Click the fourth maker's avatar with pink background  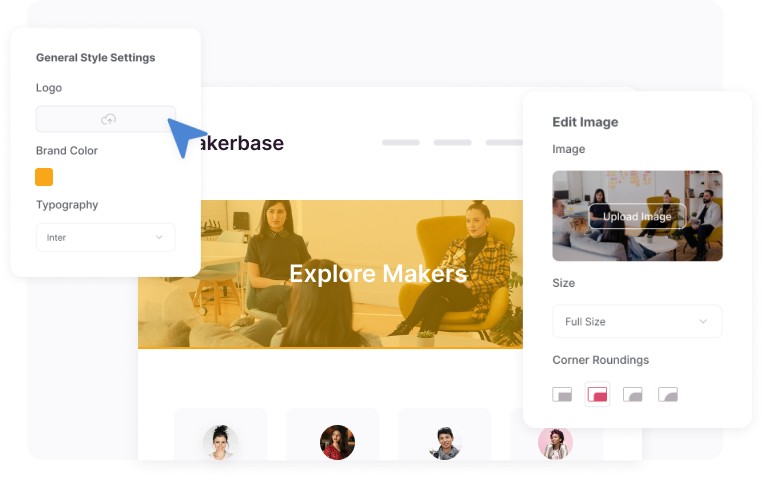click(x=555, y=443)
